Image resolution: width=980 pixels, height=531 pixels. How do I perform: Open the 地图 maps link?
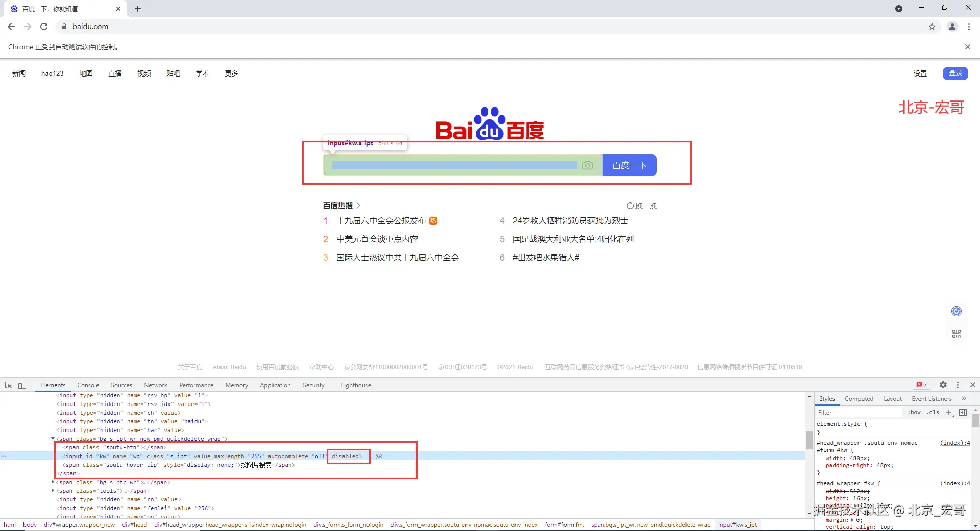click(x=86, y=73)
